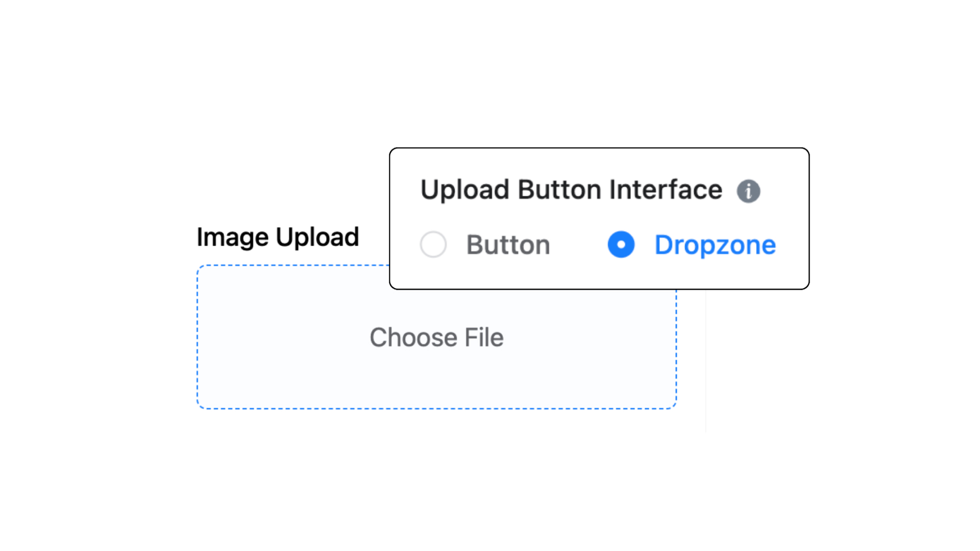Image resolution: width=980 pixels, height=551 pixels.
Task: Click the "Image Upload" field label
Action: [278, 237]
